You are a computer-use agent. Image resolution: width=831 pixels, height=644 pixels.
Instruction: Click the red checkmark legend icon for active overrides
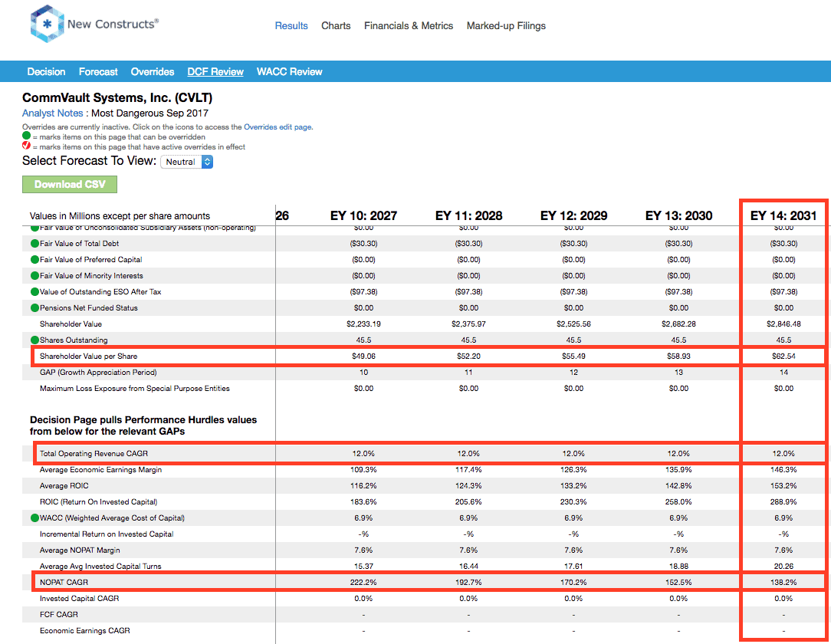coord(27,145)
